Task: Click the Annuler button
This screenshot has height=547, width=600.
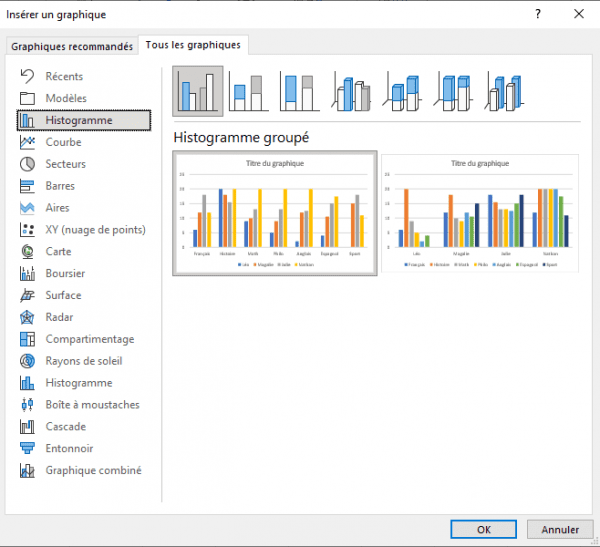Action: click(x=560, y=529)
